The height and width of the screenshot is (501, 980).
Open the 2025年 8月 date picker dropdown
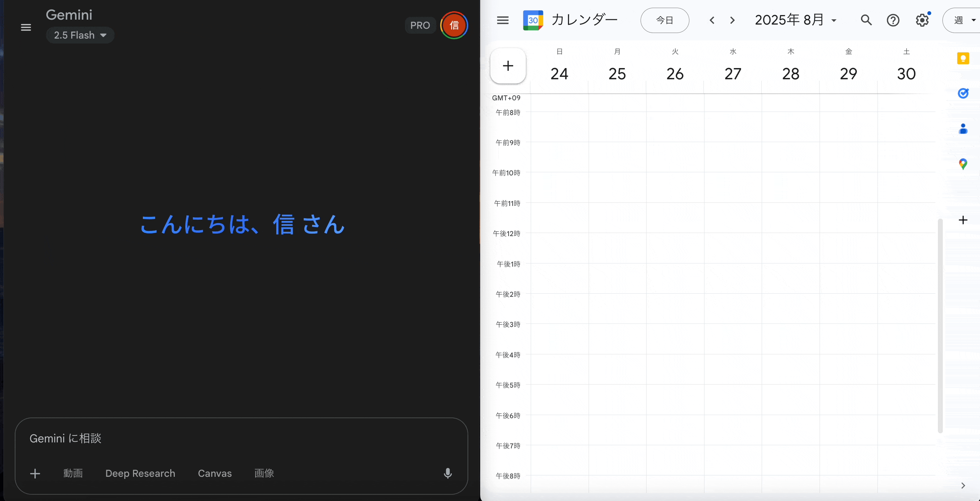[x=795, y=20]
